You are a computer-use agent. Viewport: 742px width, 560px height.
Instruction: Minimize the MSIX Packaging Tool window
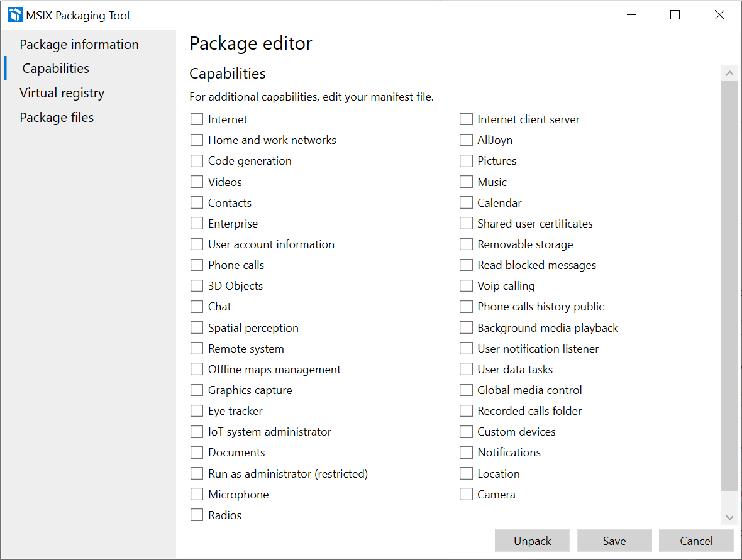click(x=631, y=15)
